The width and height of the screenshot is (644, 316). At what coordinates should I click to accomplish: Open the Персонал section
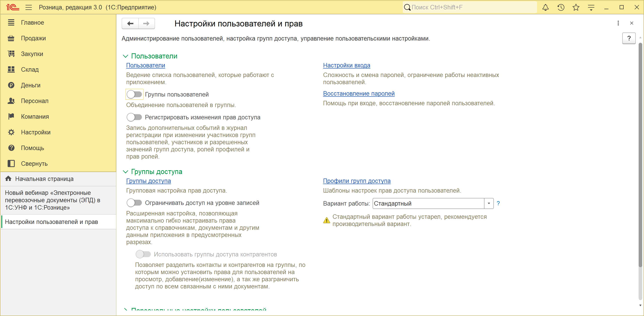tap(58, 101)
